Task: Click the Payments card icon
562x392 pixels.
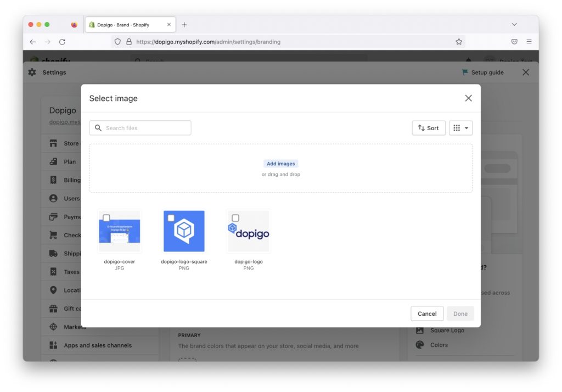Action: pos(53,217)
